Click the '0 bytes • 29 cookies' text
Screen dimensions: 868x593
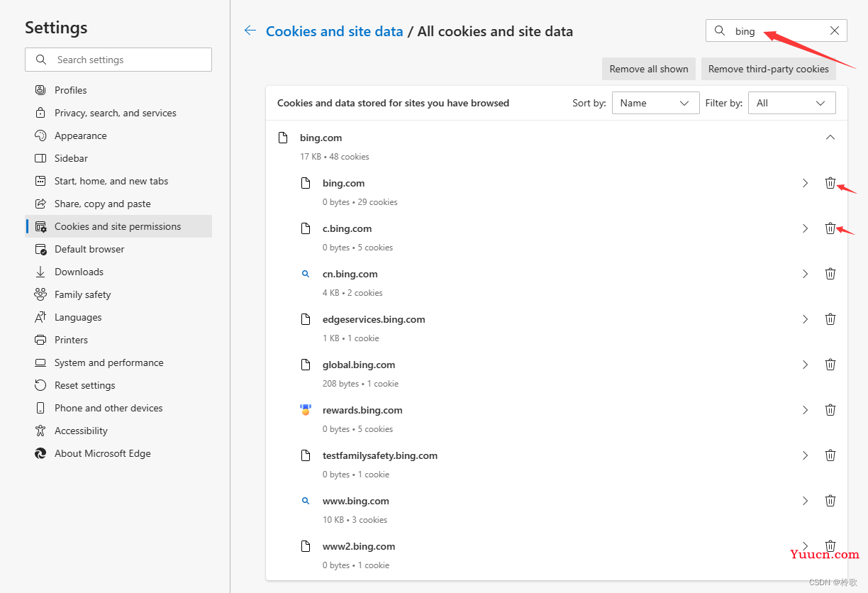360,202
